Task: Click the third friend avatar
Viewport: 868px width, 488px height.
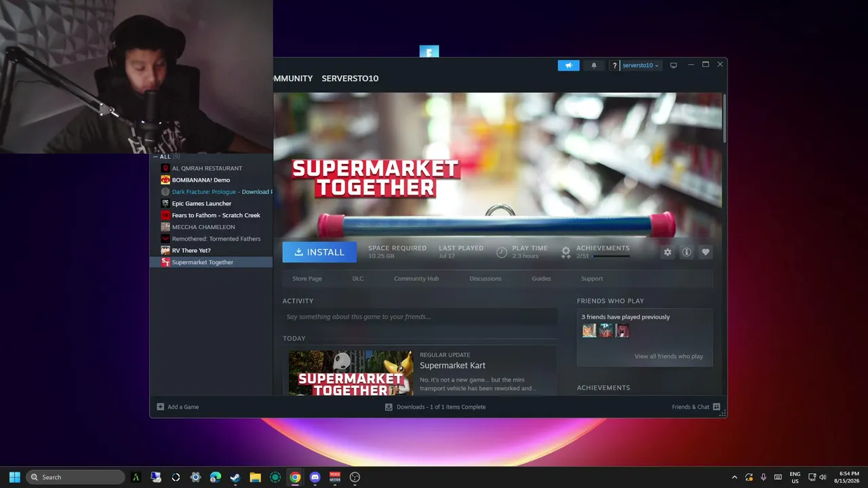Action: click(x=622, y=330)
